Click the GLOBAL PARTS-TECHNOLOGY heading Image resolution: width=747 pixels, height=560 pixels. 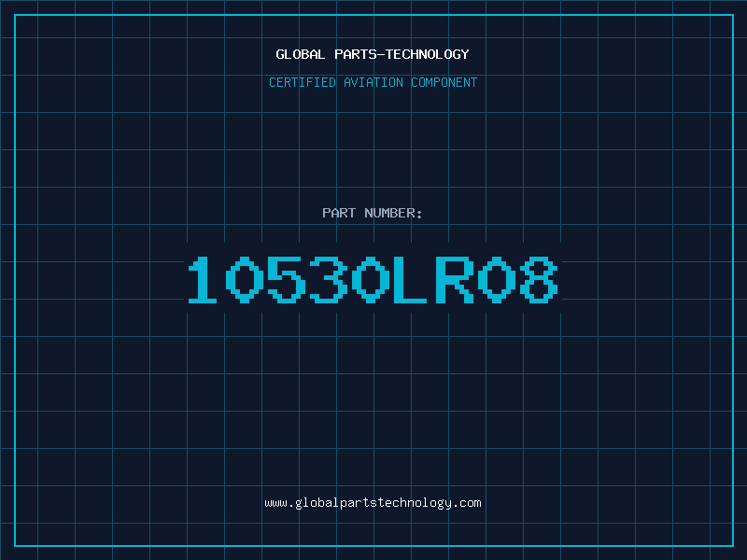click(373, 54)
